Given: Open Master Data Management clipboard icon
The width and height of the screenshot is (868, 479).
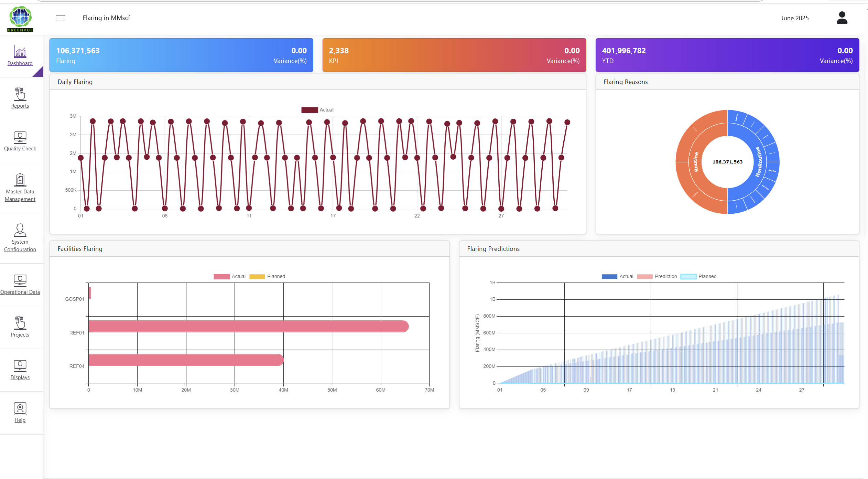Looking at the screenshot, I should [20, 180].
